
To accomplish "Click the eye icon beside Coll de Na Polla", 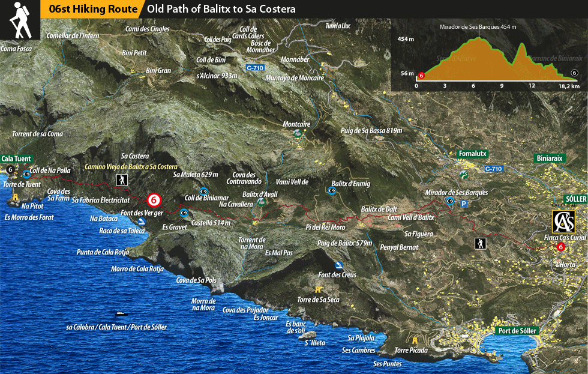I will (x=27, y=174).
